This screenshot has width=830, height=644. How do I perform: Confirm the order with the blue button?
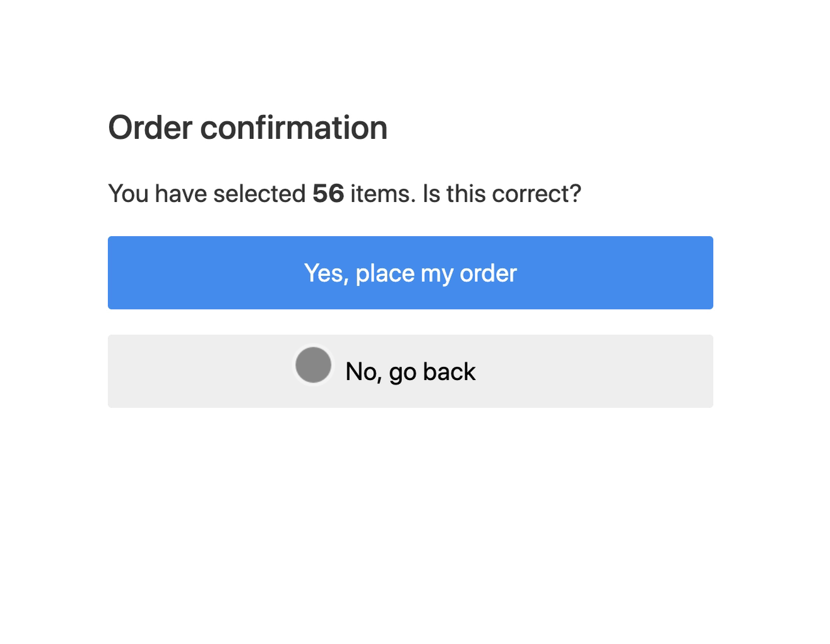click(x=410, y=273)
